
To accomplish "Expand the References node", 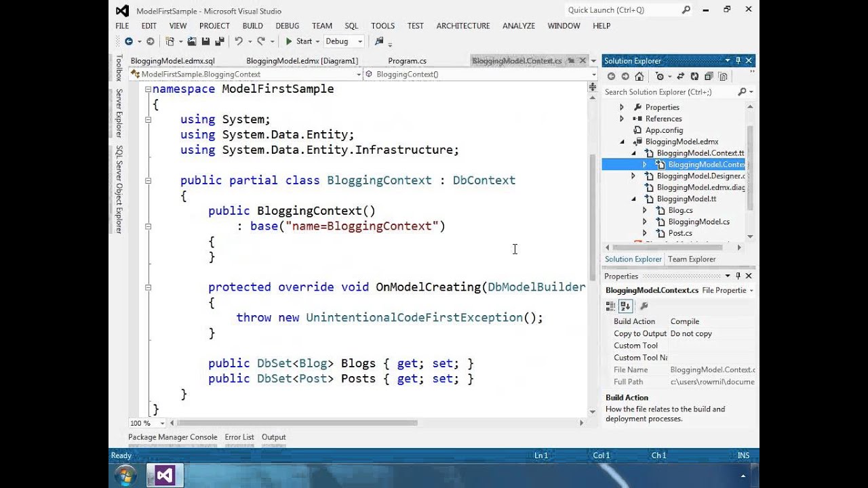I will [622, 119].
